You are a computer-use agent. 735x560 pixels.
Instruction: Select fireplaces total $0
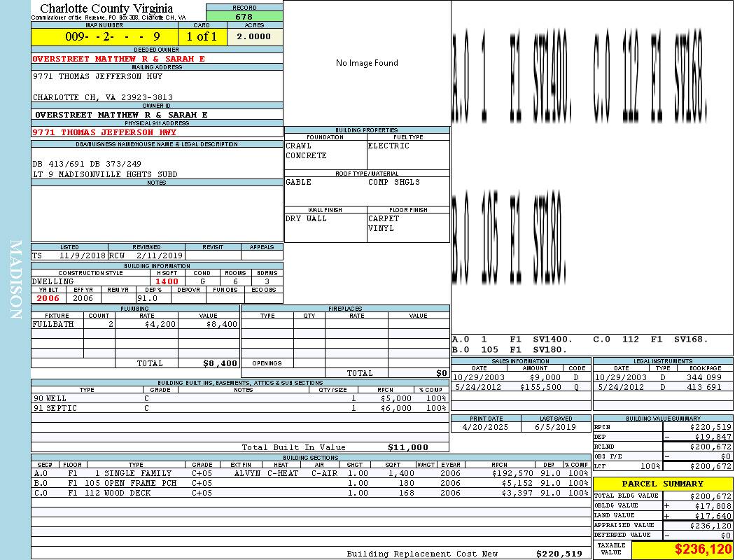click(x=442, y=373)
